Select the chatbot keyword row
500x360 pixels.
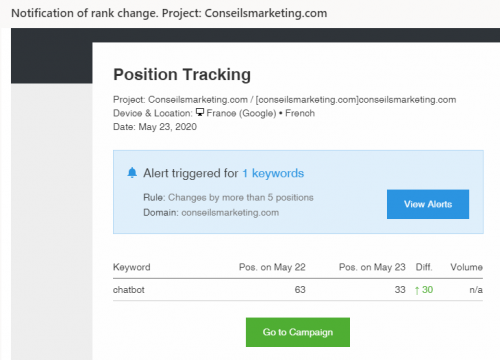click(x=298, y=290)
